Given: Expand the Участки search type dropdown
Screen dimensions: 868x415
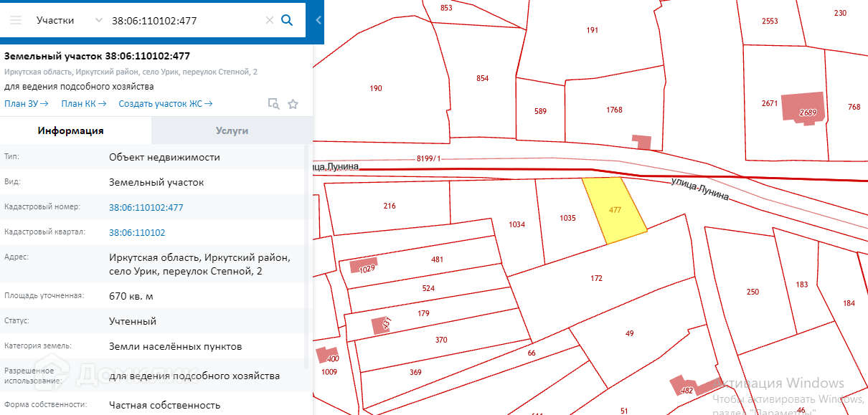Looking at the screenshot, I should pos(98,20).
